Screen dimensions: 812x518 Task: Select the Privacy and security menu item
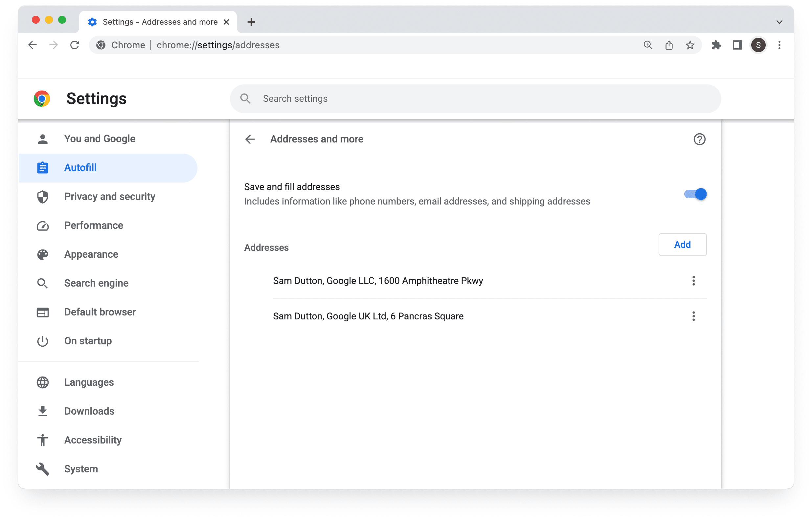tap(109, 196)
